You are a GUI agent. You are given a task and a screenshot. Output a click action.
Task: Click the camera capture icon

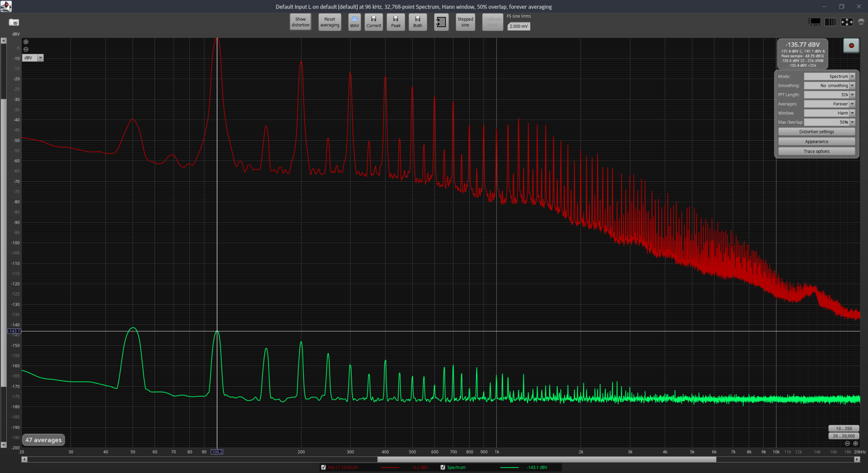point(14,22)
